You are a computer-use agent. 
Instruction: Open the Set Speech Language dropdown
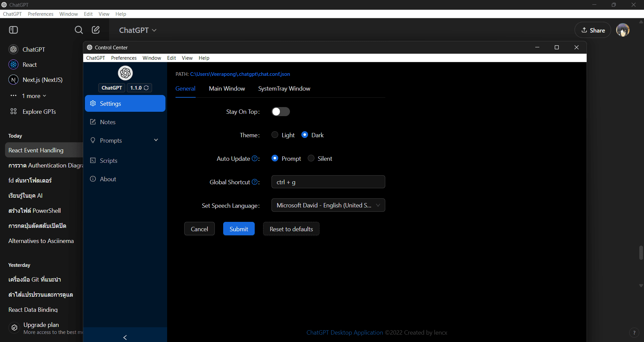[328, 205]
